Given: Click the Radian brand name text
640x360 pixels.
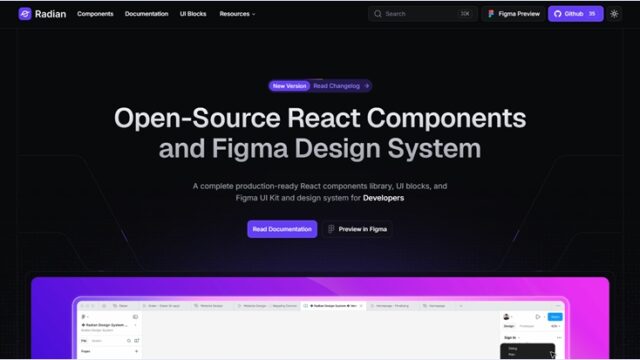Looking at the screenshot, I should pos(50,14).
